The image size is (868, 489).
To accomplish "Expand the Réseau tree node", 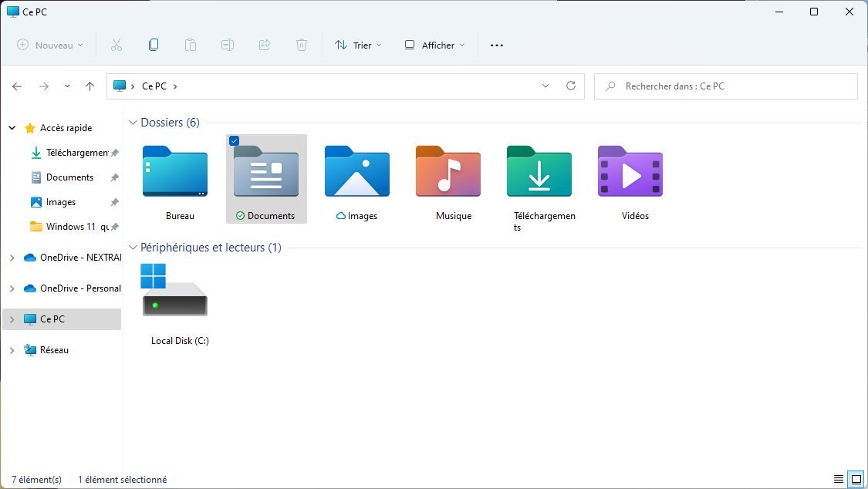I will tap(12, 350).
